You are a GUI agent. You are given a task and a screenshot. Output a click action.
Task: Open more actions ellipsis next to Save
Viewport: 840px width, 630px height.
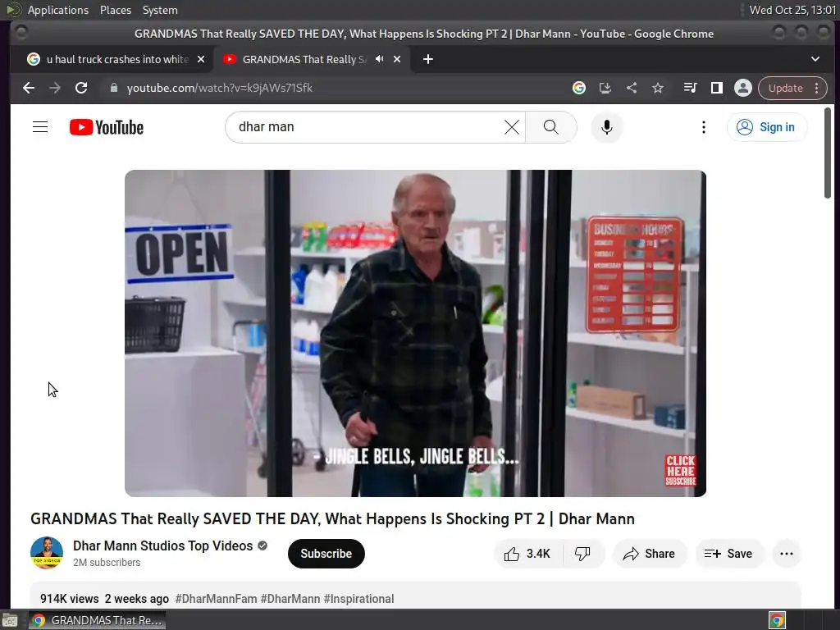click(x=787, y=554)
